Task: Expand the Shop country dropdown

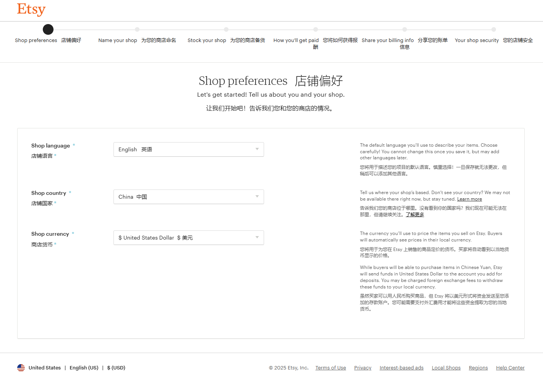Action: tap(188, 197)
